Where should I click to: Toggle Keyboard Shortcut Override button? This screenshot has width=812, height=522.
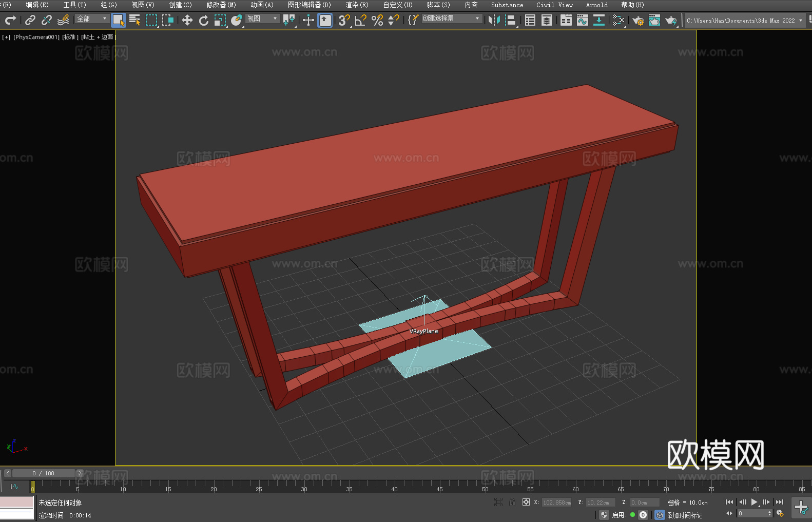(325, 20)
